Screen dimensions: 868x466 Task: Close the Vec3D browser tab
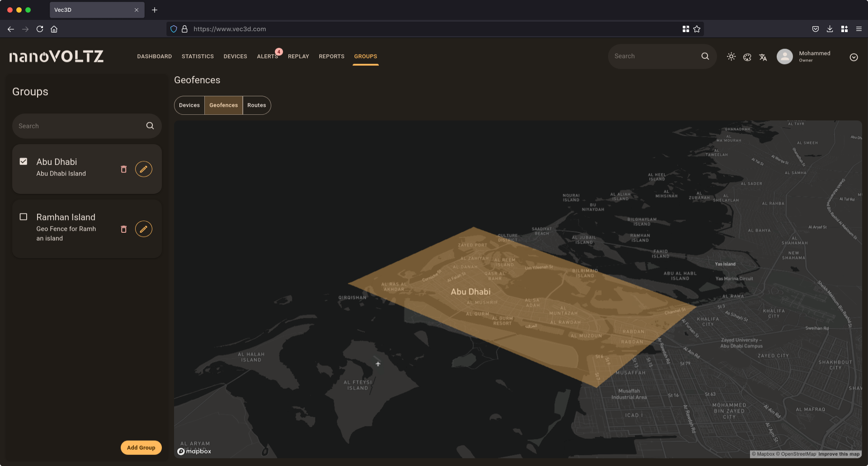pyautogui.click(x=137, y=10)
